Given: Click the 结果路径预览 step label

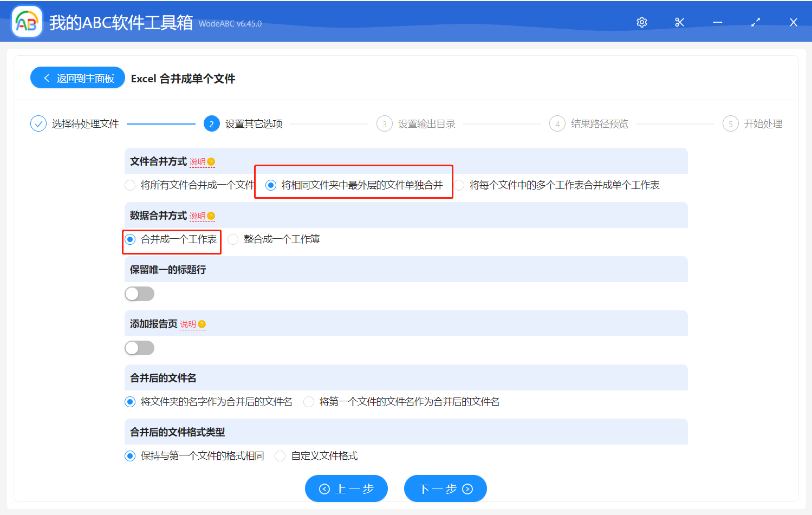Looking at the screenshot, I should pos(600,123).
